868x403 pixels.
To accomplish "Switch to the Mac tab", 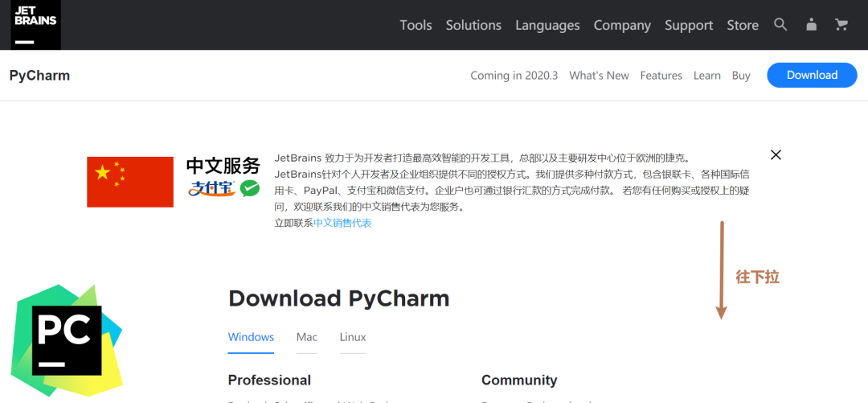I will click(307, 337).
